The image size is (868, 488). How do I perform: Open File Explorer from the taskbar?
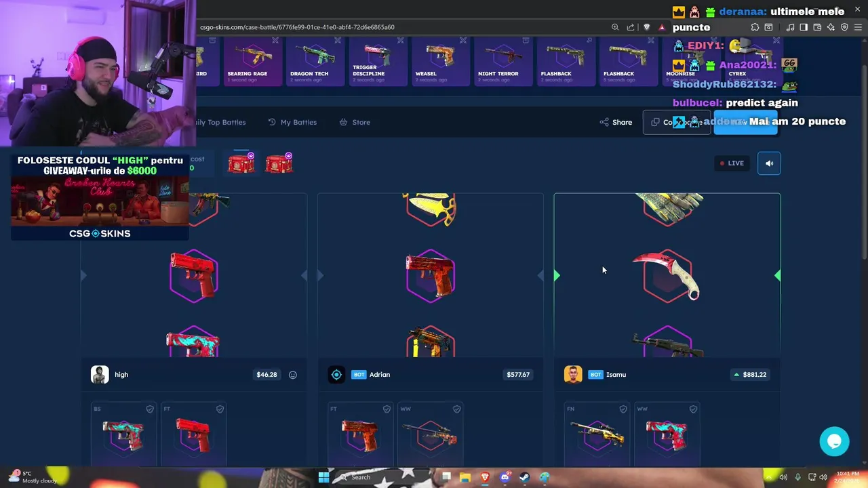pyautogui.click(x=465, y=477)
